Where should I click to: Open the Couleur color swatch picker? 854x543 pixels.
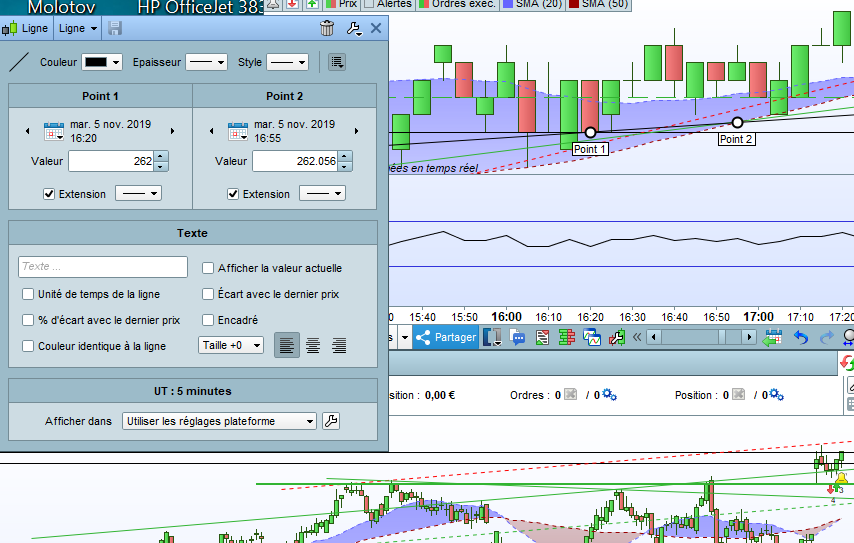pos(102,62)
